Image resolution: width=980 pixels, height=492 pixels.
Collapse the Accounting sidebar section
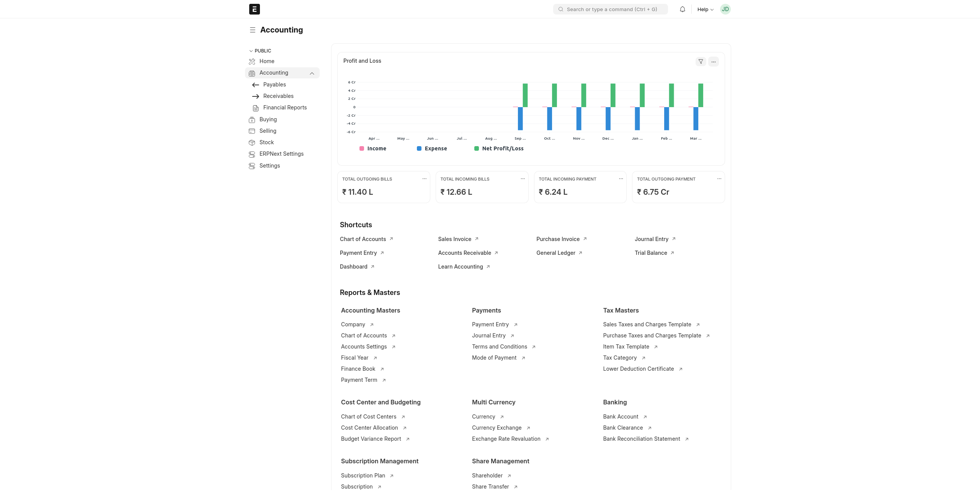point(312,73)
